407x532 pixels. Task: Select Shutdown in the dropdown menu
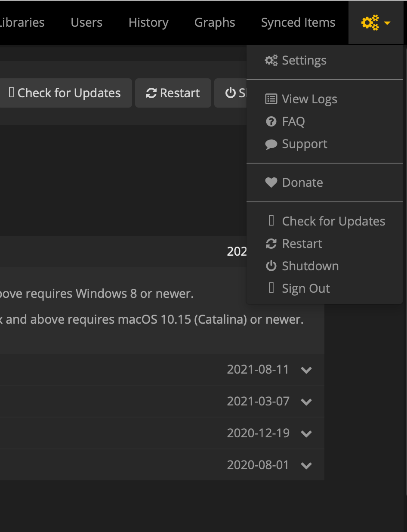pyautogui.click(x=325, y=266)
